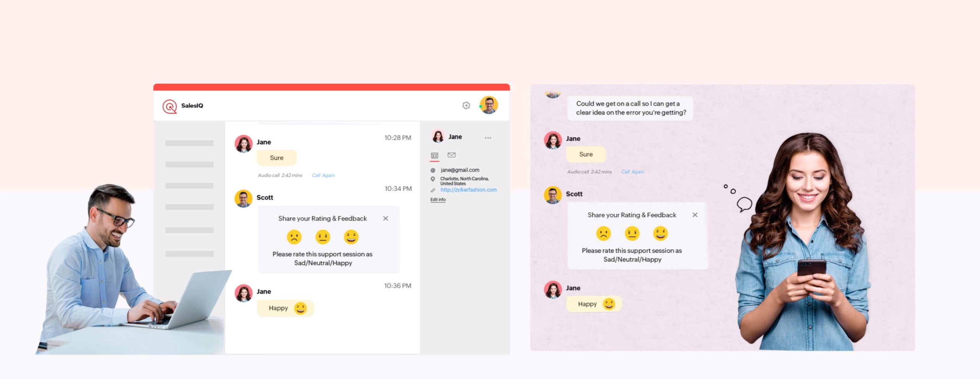980x379 pixels.
Task: Select happy face rating in SalesIQ window
Action: [351, 237]
